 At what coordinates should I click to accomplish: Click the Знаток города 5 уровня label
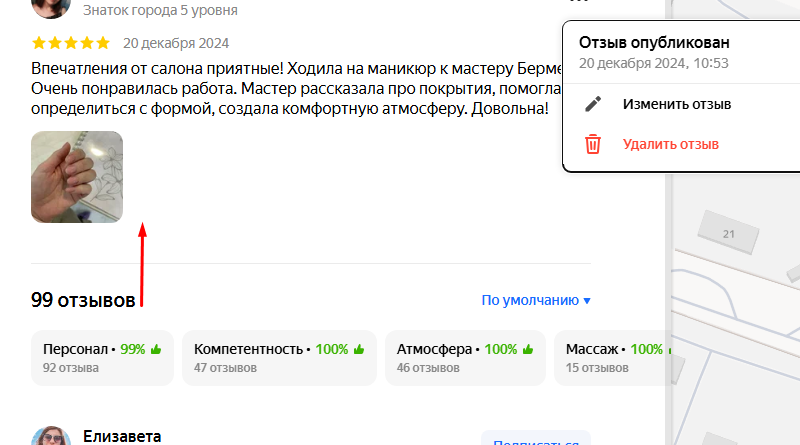point(160,11)
